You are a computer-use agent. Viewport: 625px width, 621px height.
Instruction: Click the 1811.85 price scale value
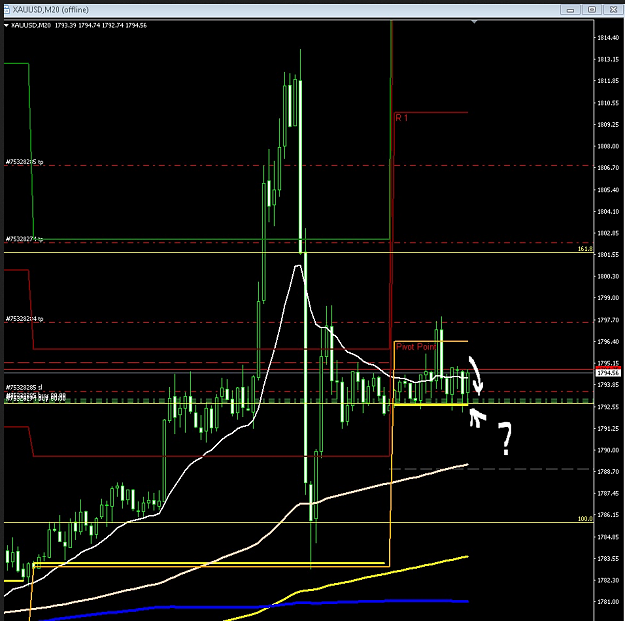pyautogui.click(x=608, y=81)
